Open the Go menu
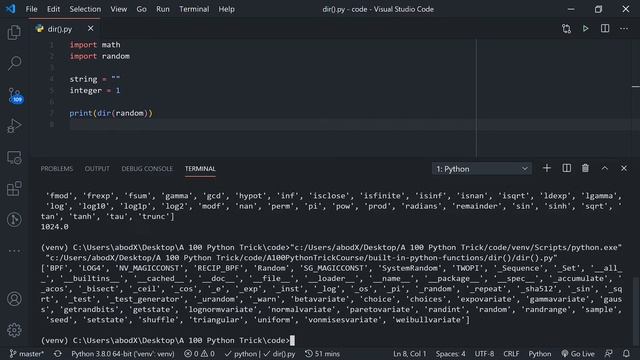 point(141,9)
